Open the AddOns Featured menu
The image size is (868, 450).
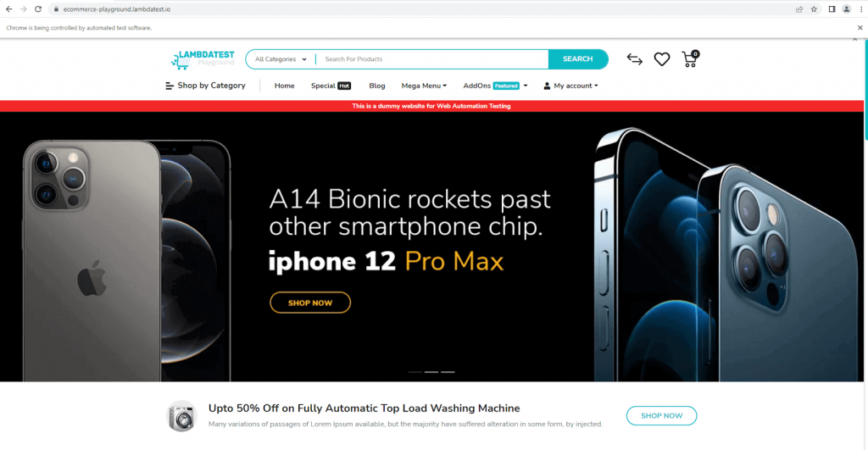495,86
